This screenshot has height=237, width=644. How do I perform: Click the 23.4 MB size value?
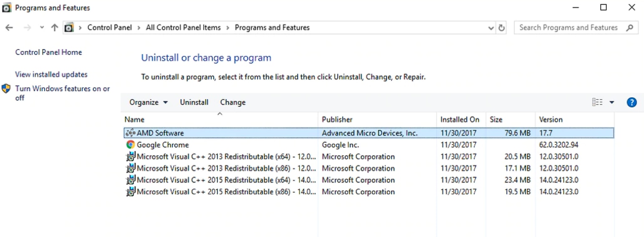(x=517, y=180)
